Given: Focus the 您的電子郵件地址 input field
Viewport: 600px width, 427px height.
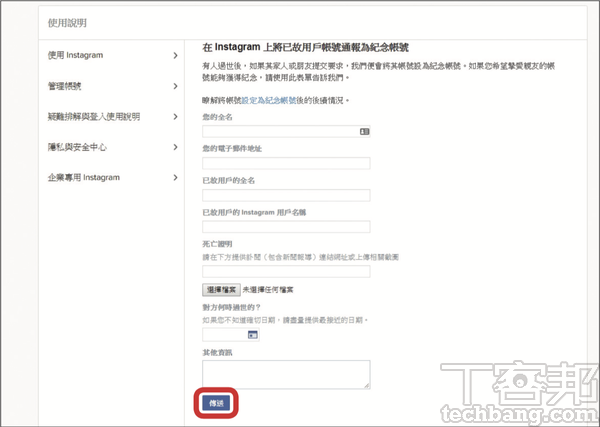Looking at the screenshot, I should [x=286, y=163].
